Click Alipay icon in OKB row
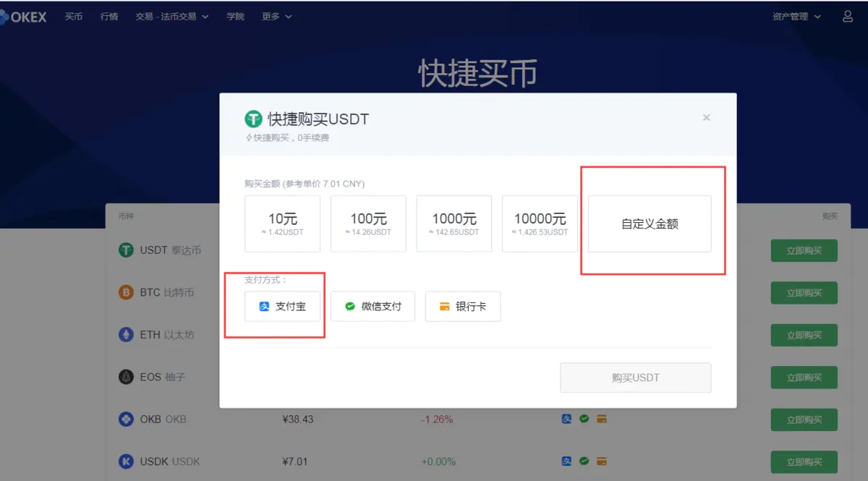The width and height of the screenshot is (868, 481). pyautogui.click(x=567, y=419)
